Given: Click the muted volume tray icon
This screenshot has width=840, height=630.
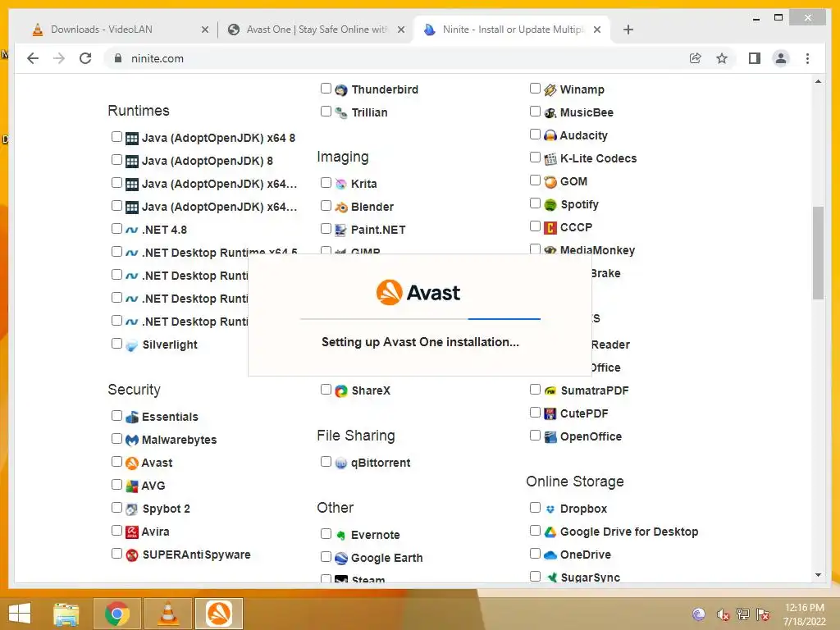Looking at the screenshot, I should [723, 615].
